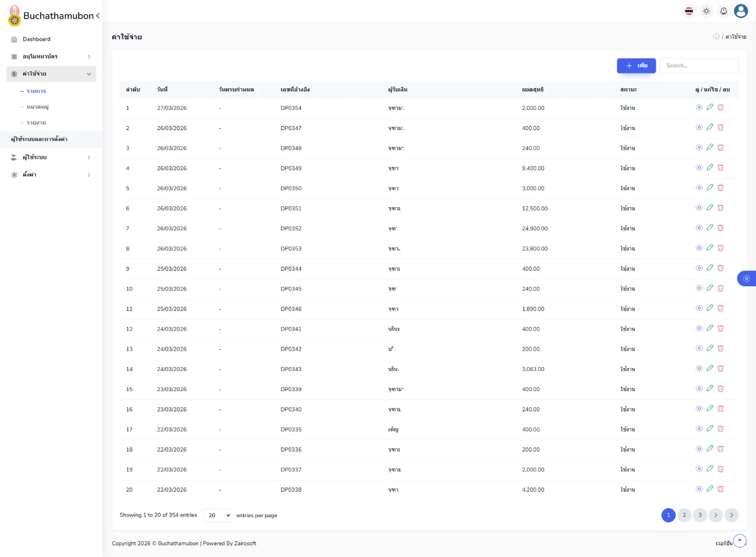Toggle the light/dark theme sun icon
This screenshot has height=557, width=756.
click(706, 11)
